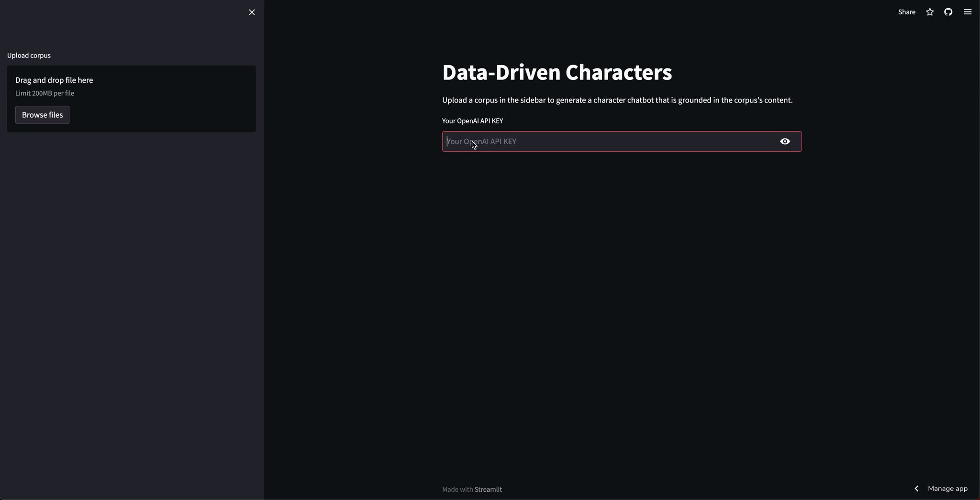Screen dimensions: 980x500
Task: Open the hamburger main menu
Action: pyautogui.click(x=968, y=12)
